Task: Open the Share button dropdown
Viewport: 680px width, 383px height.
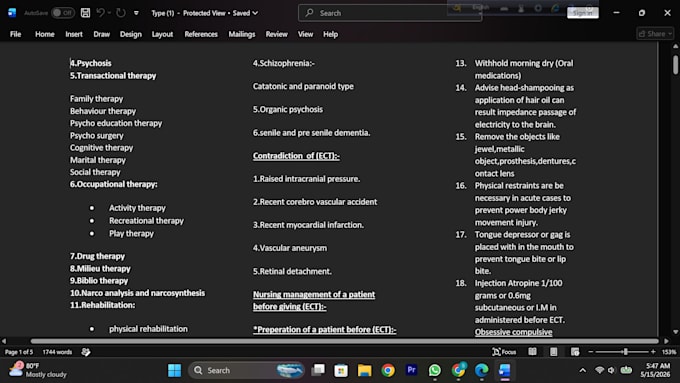Action: [655, 34]
